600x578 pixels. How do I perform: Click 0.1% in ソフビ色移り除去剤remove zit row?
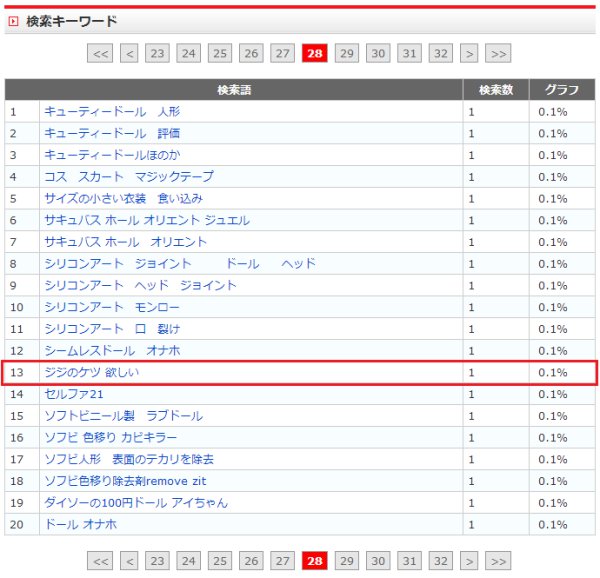[x=553, y=481]
